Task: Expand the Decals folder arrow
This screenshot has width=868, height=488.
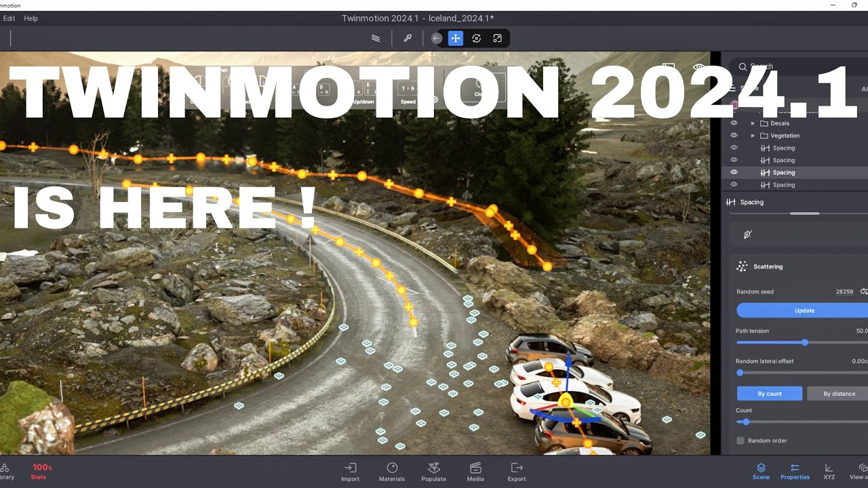Action: coord(753,123)
